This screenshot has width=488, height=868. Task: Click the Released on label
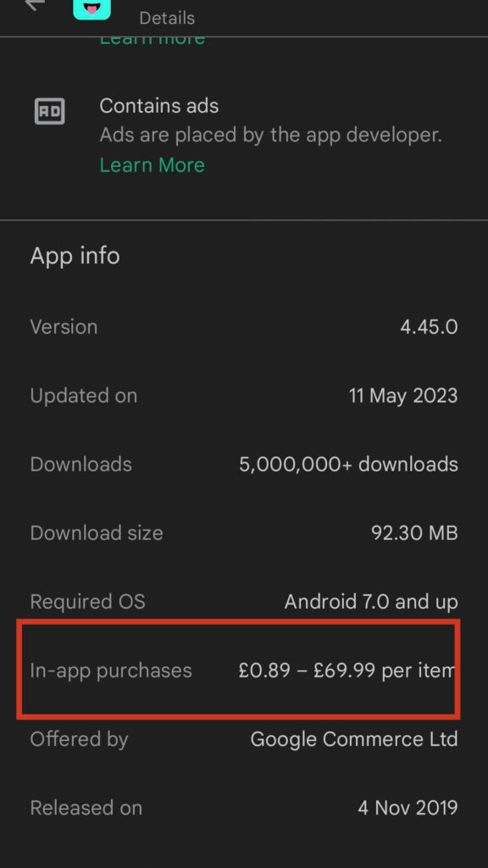click(x=86, y=808)
